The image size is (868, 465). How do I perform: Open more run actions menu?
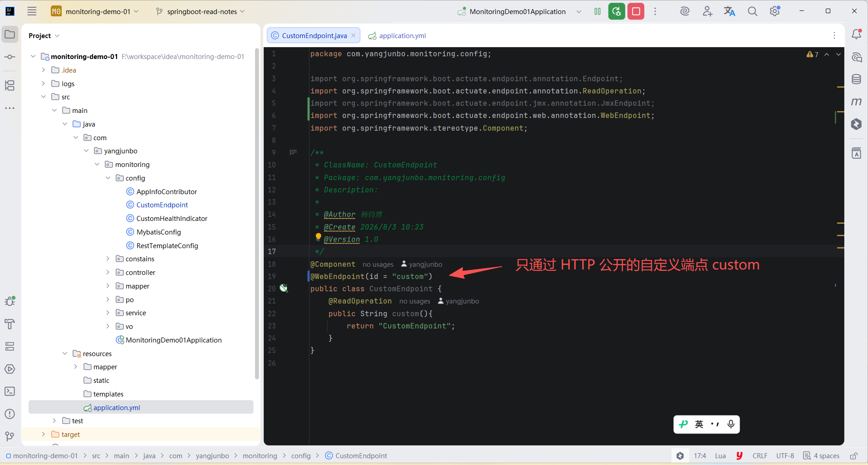tap(655, 11)
